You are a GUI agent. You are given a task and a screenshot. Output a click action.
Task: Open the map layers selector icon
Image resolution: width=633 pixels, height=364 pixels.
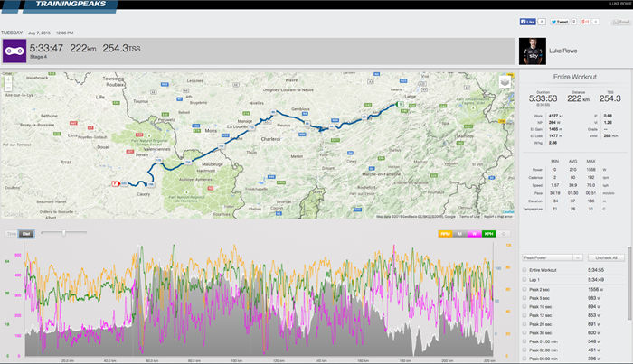(x=505, y=82)
